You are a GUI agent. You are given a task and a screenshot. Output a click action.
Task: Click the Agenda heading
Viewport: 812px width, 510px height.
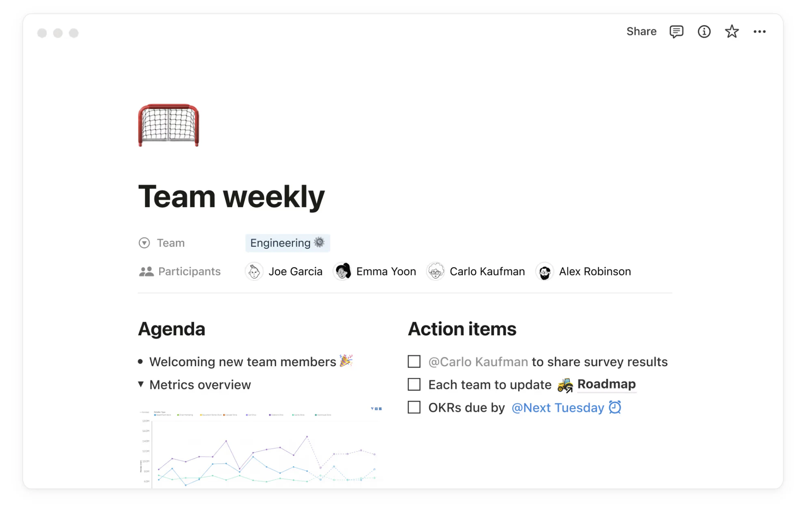click(x=171, y=329)
